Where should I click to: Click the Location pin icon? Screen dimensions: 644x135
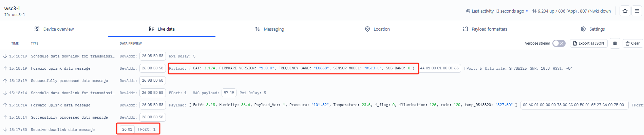[x=367, y=29]
